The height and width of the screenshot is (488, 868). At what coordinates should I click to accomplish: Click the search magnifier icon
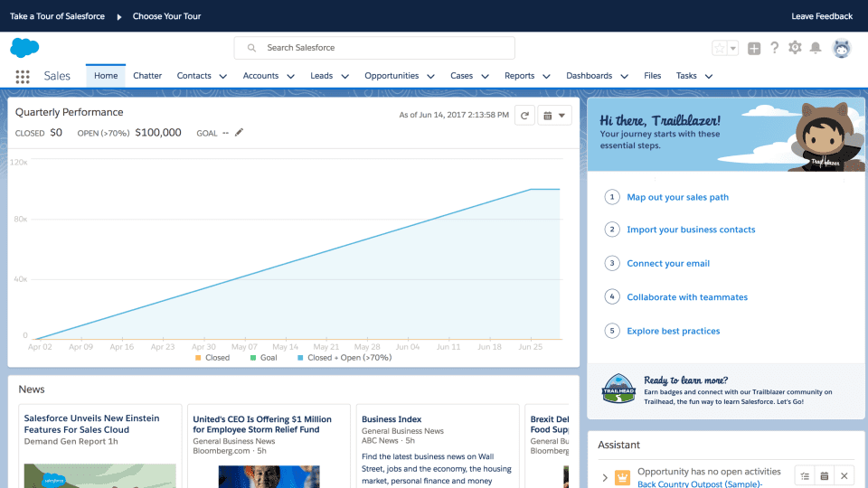pos(251,48)
